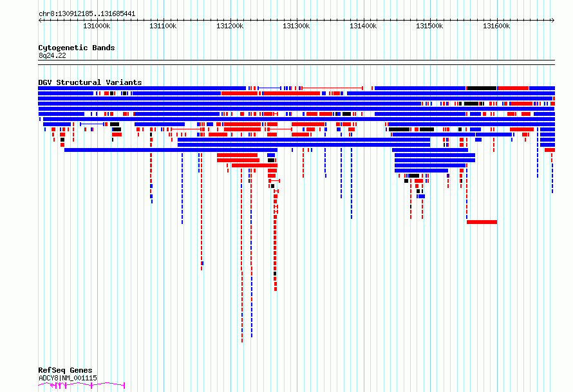
Task: Click the chr8:130912185..131685441 coordinate label
Action: (87, 14)
